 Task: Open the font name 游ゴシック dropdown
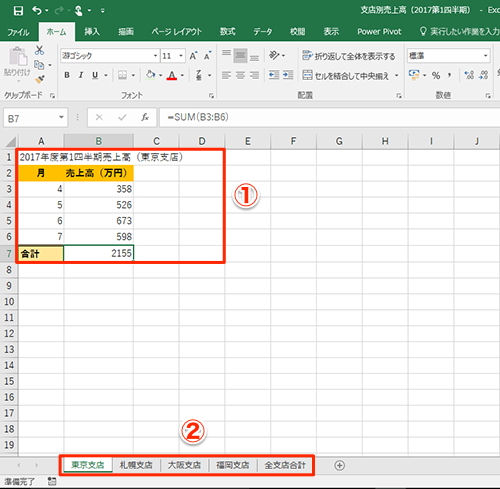pyautogui.click(x=155, y=56)
